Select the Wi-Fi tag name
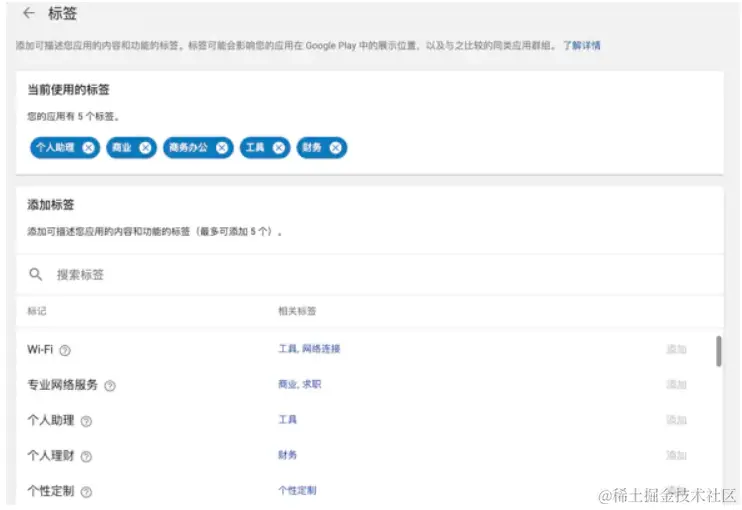Image resolution: width=742 pixels, height=510 pixels. pos(40,349)
